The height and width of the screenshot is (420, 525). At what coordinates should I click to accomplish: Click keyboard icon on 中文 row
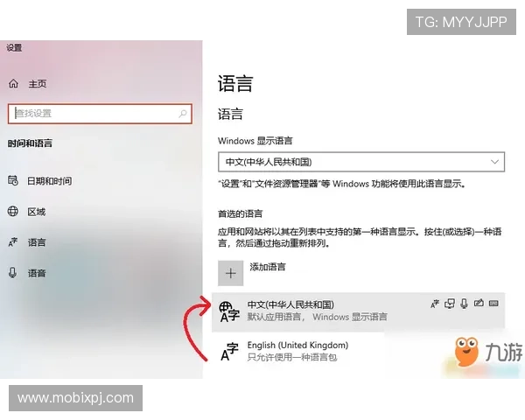493,304
